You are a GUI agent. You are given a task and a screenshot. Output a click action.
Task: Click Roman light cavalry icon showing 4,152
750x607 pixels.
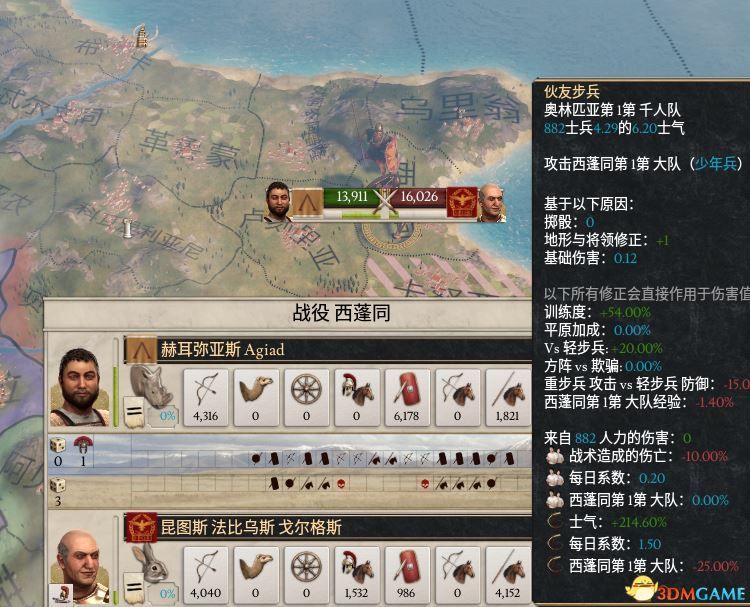[x=507, y=575]
